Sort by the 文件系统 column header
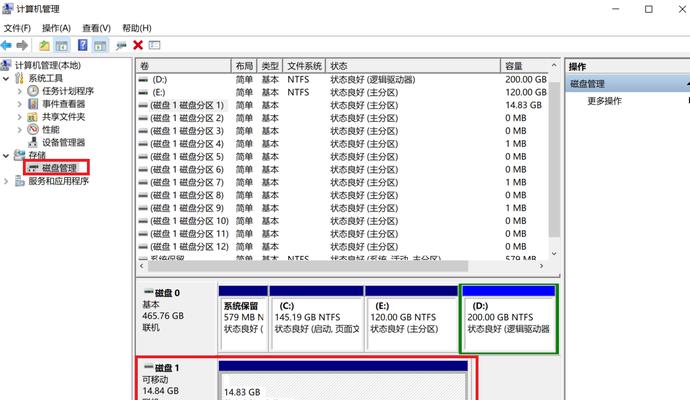The image size is (690, 400). click(x=304, y=66)
